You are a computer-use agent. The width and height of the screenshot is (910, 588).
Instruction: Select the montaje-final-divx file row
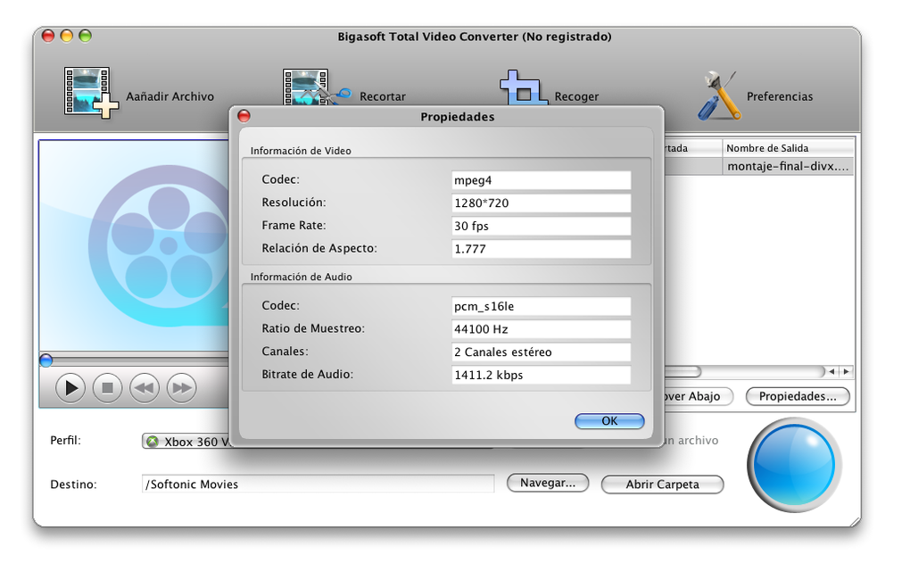758,167
